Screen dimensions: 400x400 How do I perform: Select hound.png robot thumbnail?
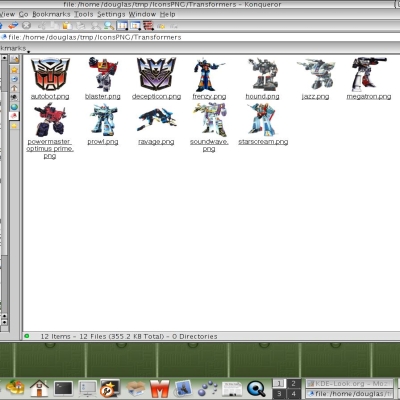[263, 74]
